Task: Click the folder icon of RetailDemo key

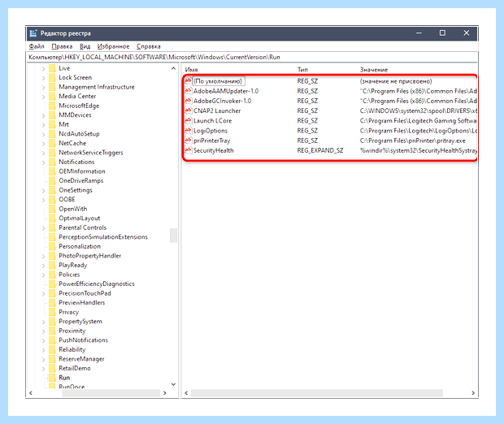Action: click(52, 368)
